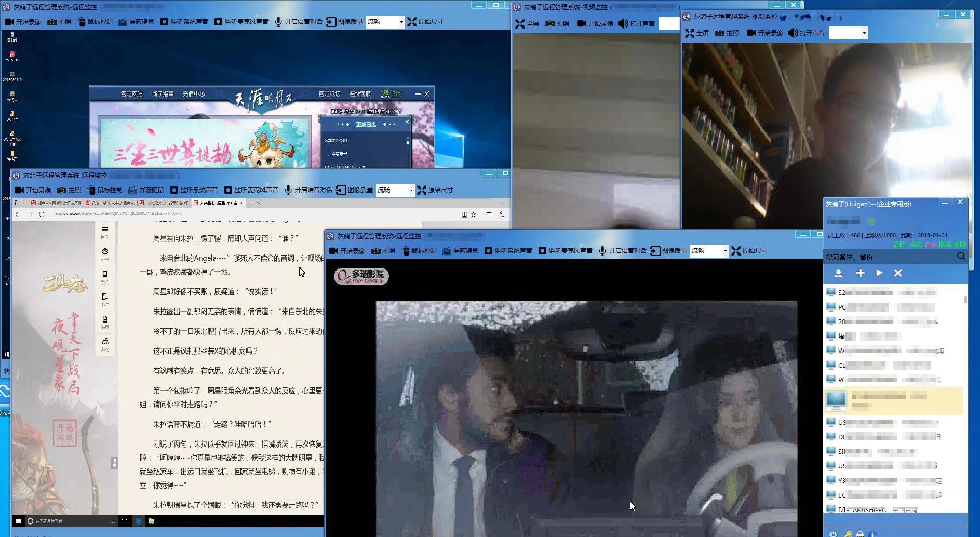980x537 pixels.
Task: Toggle microphone listening in movie monitoring window
Action: pyautogui.click(x=566, y=251)
